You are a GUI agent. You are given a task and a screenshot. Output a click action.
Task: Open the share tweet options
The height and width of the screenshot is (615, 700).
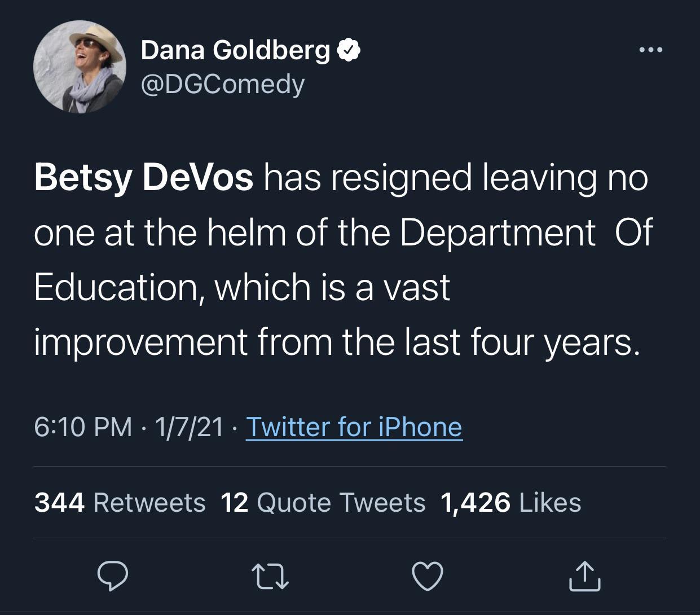point(584,576)
